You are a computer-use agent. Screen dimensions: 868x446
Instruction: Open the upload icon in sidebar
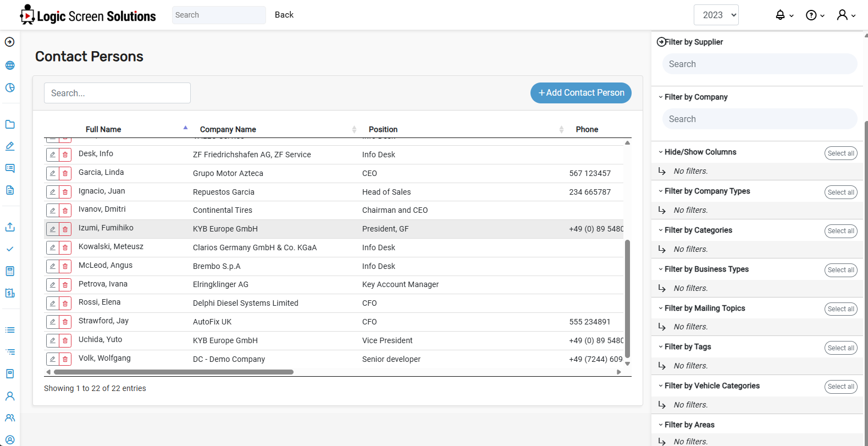9,227
